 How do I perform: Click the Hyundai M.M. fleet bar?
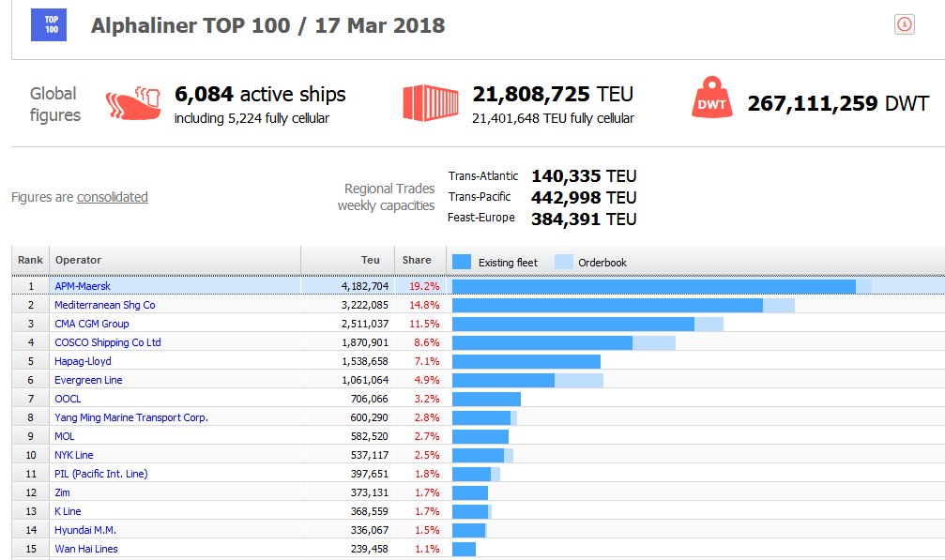468,530
